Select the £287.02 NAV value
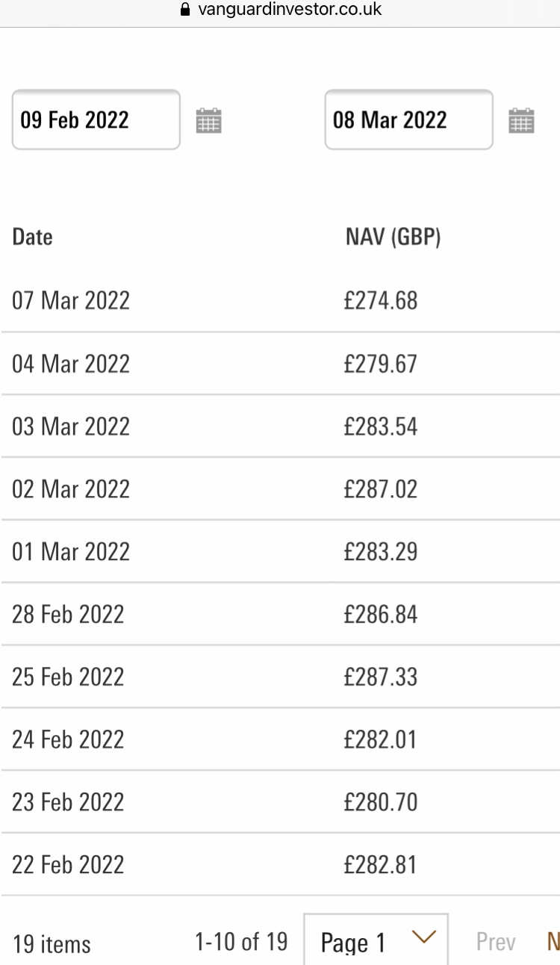Viewport: 560px width, 965px height. coord(381,489)
